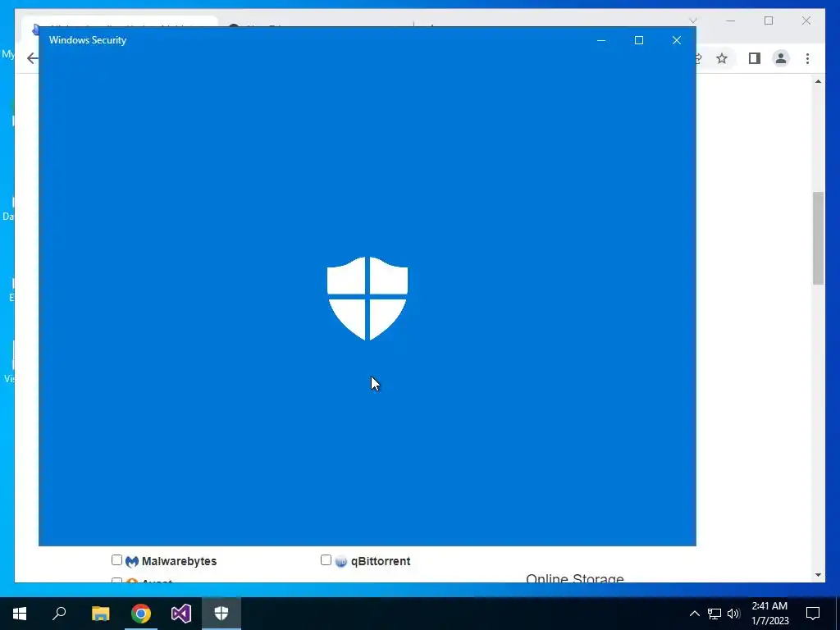Close the Chrome window
The height and width of the screenshot is (630, 840).
tap(806, 21)
